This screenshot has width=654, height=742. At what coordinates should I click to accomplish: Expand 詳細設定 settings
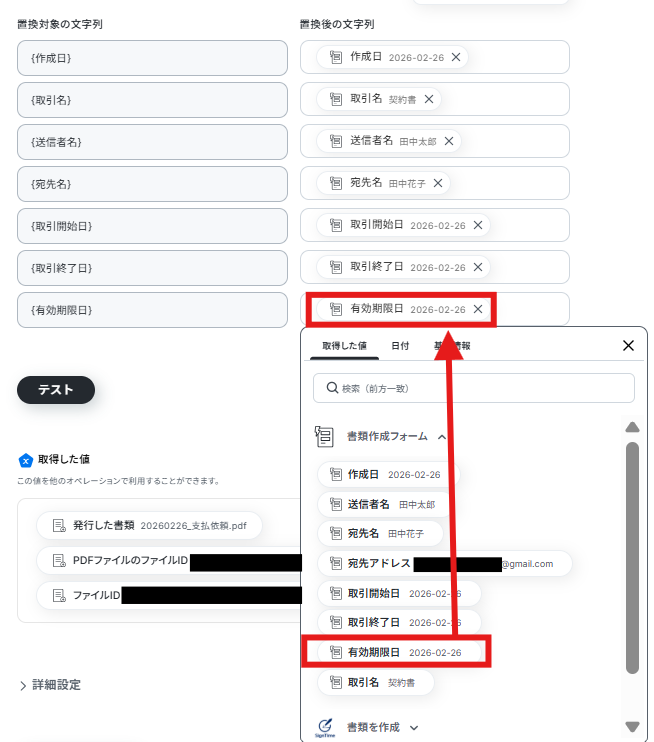tap(51, 685)
